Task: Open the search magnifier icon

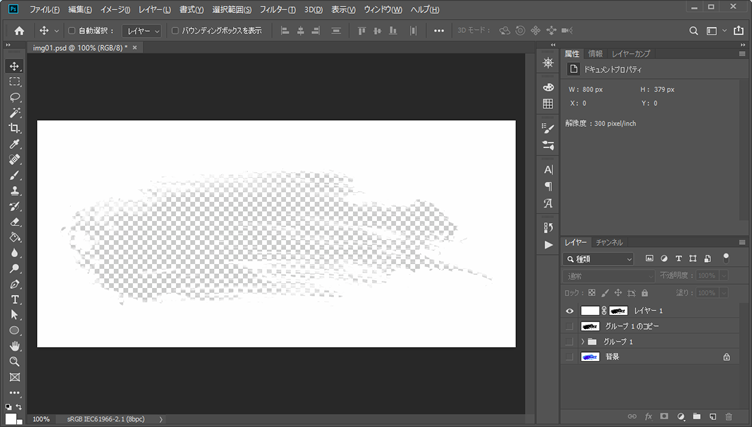Action: pos(693,31)
